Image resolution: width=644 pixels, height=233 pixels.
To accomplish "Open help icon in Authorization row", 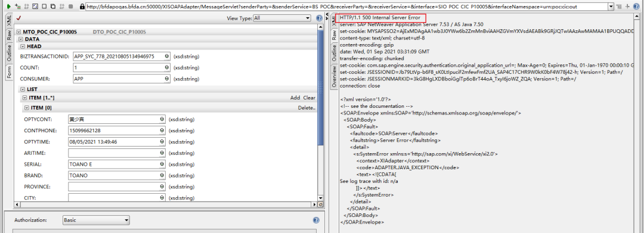I will (316, 220).
